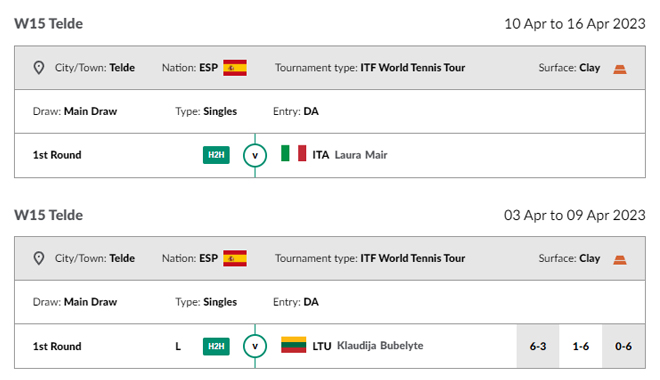This screenshot has width=660, height=380.
Task: Click the Spain flag in the 10 Apr tournament
Action: (235, 68)
